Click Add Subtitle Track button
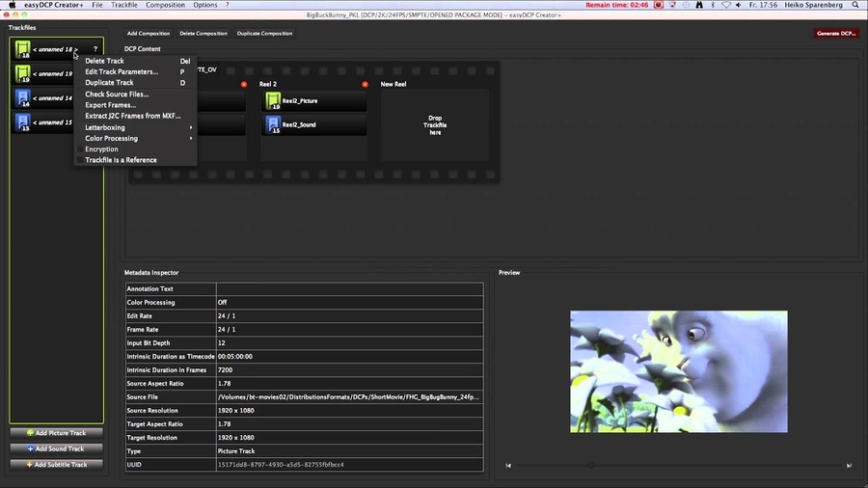 (x=57, y=465)
